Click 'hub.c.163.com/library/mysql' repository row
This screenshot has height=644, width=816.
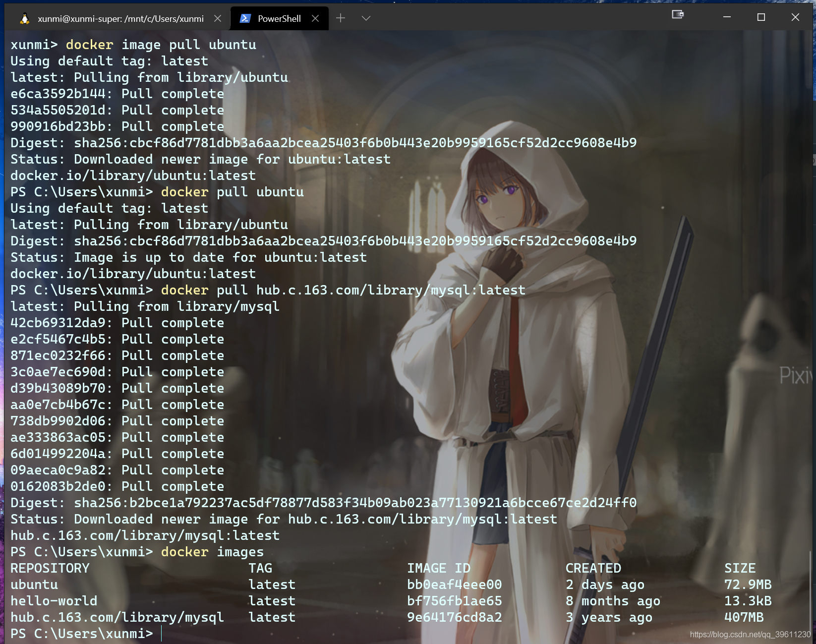[x=117, y=617]
